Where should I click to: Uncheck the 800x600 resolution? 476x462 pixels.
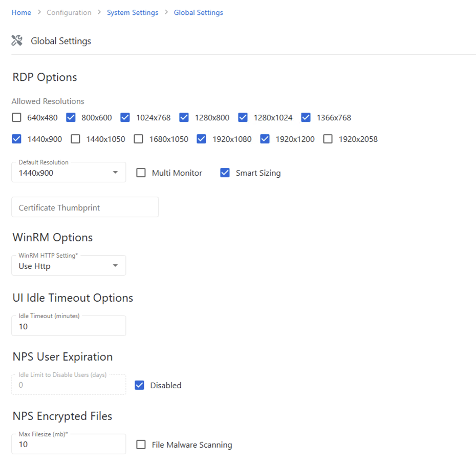pos(71,118)
